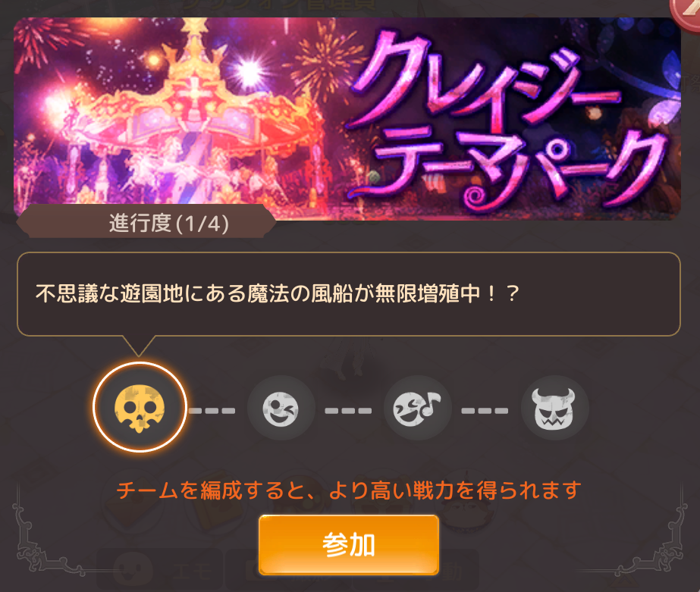
Task: Select the horned demon stage icon
Action: [555, 409]
